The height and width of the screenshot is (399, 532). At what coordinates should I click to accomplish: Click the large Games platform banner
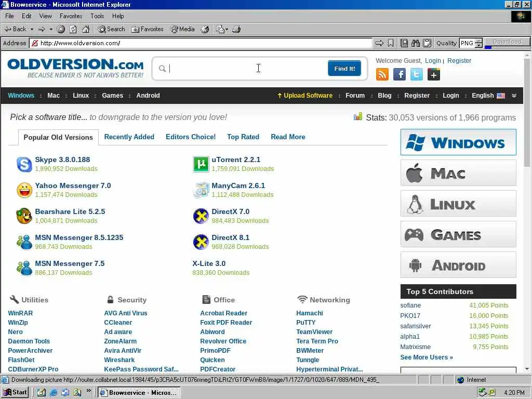pyautogui.click(x=458, y=234)
